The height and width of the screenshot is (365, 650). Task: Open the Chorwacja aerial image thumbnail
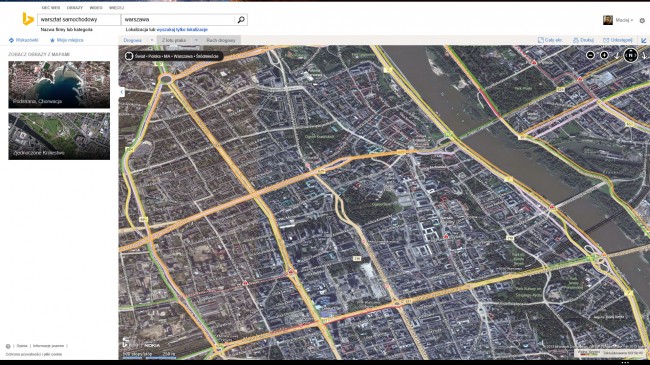(59, 85)
